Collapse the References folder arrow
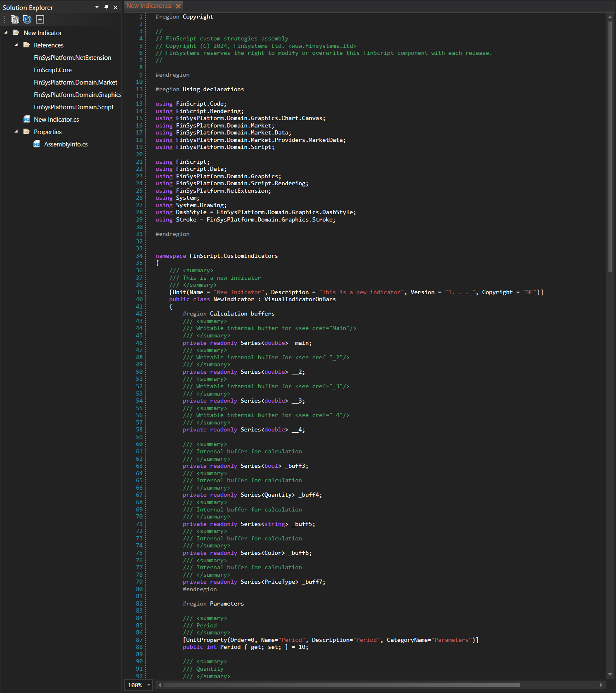616x693 pixels. pos(16,45)
